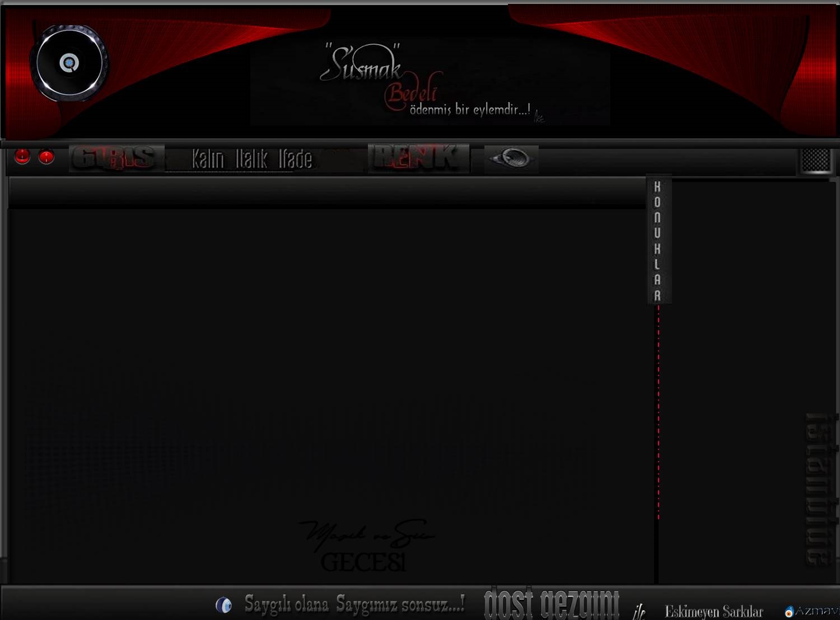The height and width of the screenshot is (620, 840).
Task: Click the mesh grille icon at toolbar right
Action: [815, 161]
